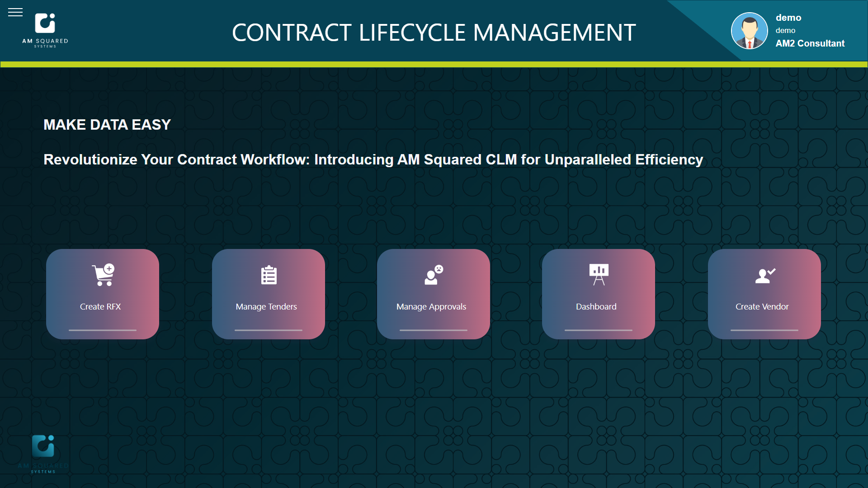Viewport: 868px width, 488px height.
Task: Expand navigation options via hamburger
Action: click(15, 13)
